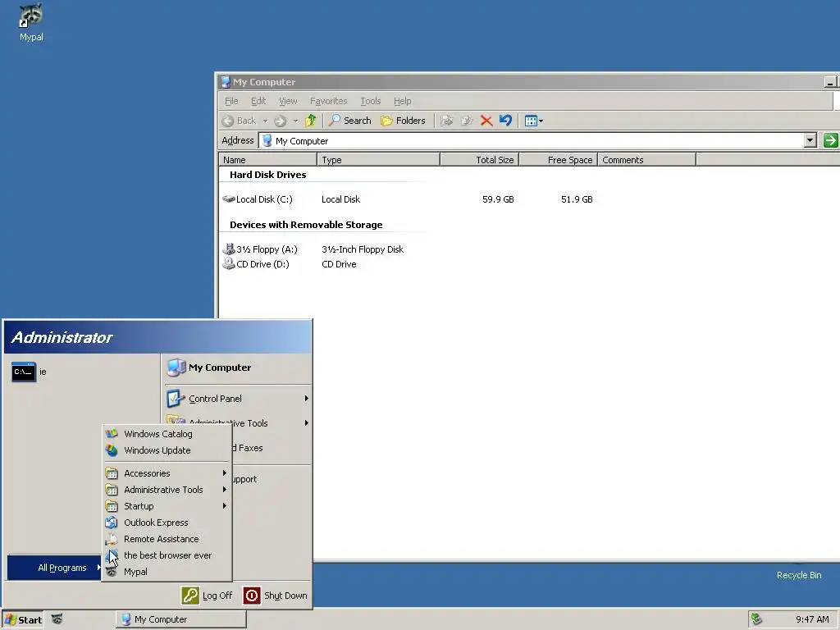The height and width of the screenshot is (630, 840).
Task: Expand the Accessories program folder
Action: [x=166, y=473]
